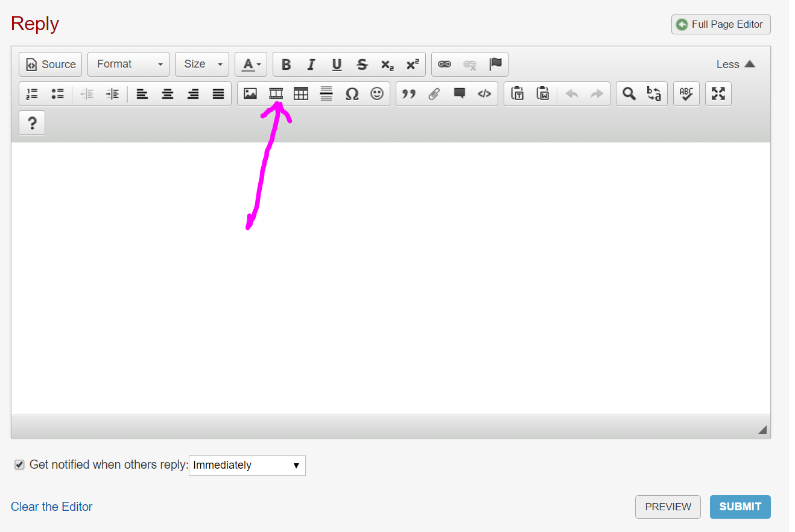
Task: Uncheck Get notified when others reply
Action: pos(19,465)
